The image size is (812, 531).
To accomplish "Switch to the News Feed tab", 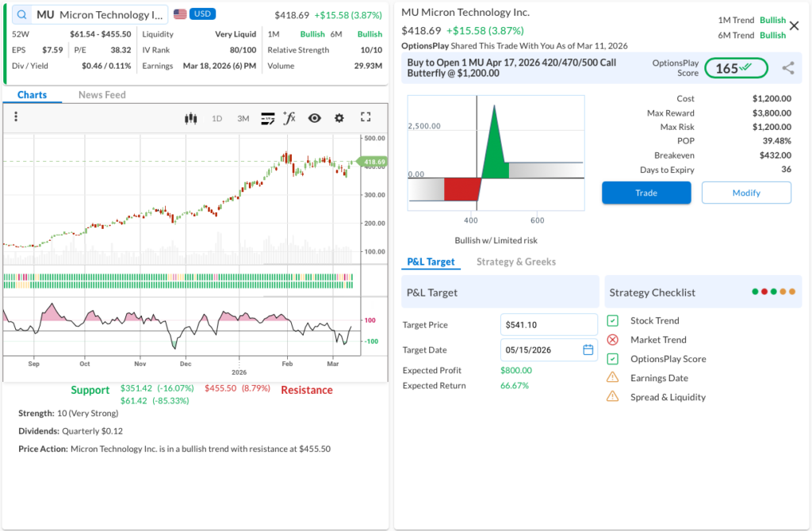I will click(101, 95).
